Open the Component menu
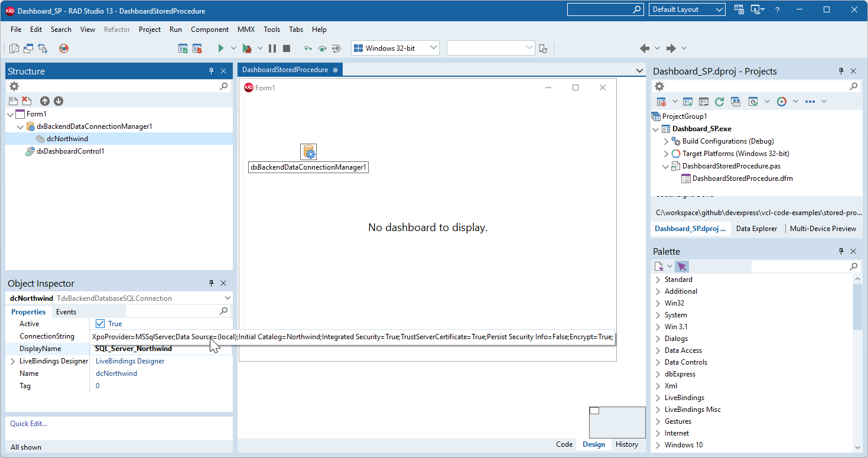The image size is (868, 458). tap(210, 30)
